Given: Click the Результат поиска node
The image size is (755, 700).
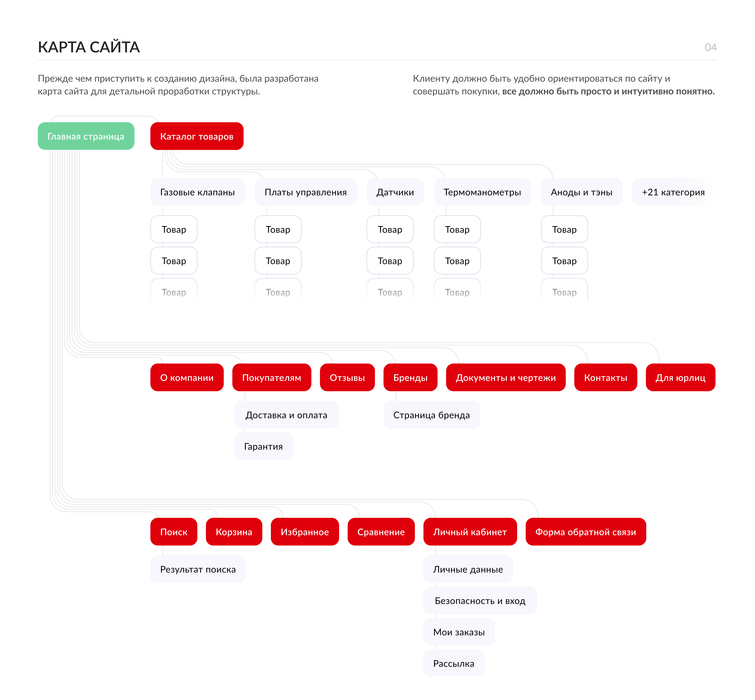Looking at the screenshot, I should click(198, 569).
